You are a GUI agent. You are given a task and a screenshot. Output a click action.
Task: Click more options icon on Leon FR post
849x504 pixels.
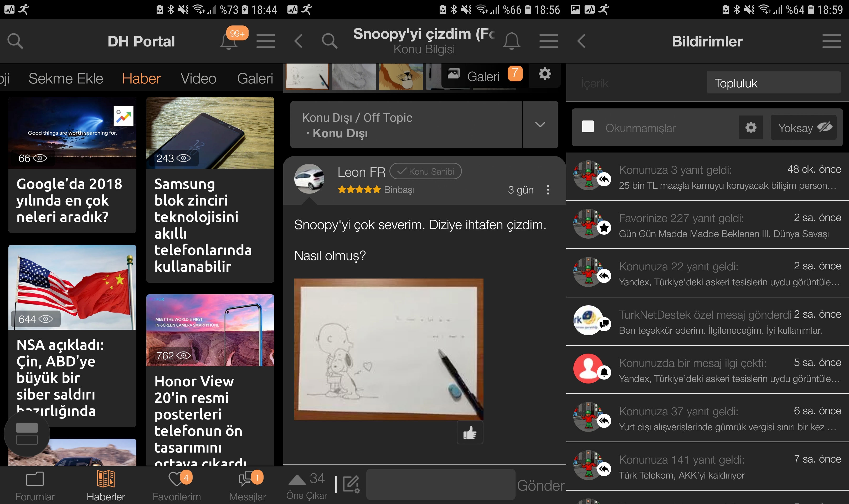[x=548, y=190]
